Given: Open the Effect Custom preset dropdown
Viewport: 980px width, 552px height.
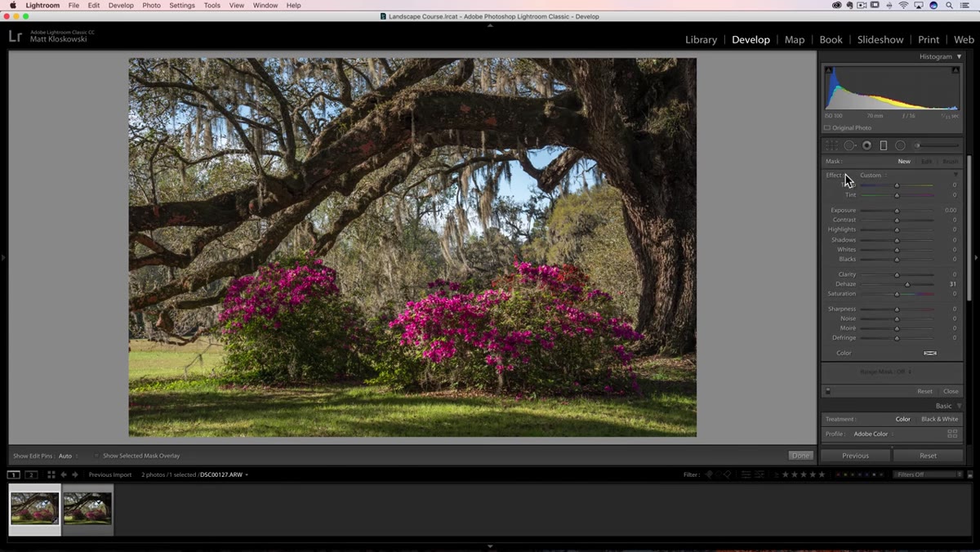Looking at the screenshot, I should point(872,175).
